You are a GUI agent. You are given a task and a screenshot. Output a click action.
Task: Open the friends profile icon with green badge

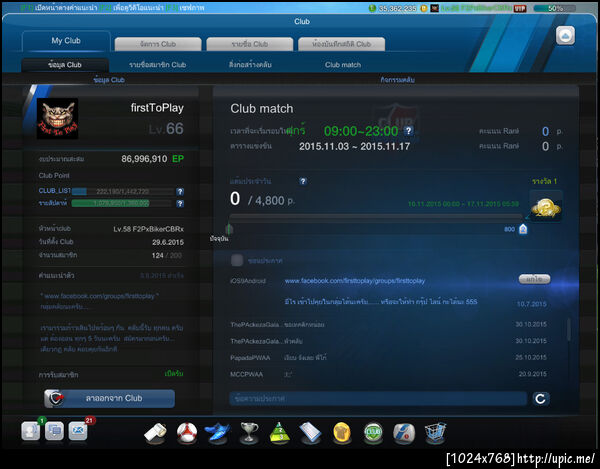tap(31, 431)
